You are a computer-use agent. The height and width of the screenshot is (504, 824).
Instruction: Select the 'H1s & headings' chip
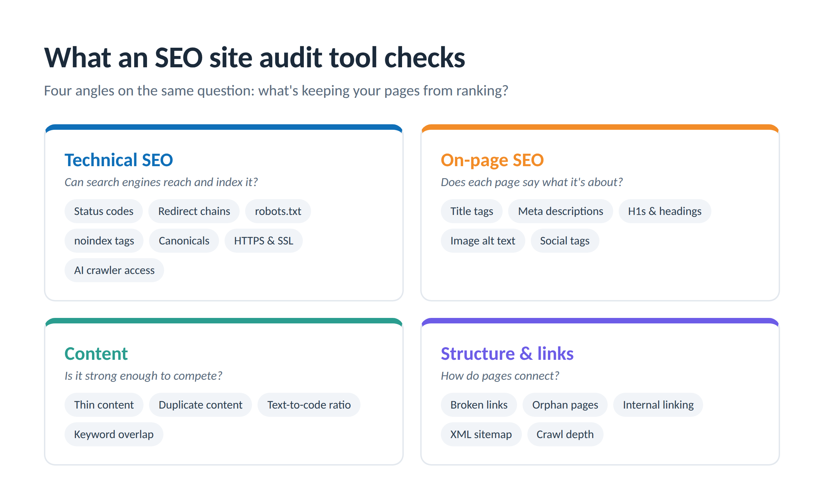click(665, 211)
